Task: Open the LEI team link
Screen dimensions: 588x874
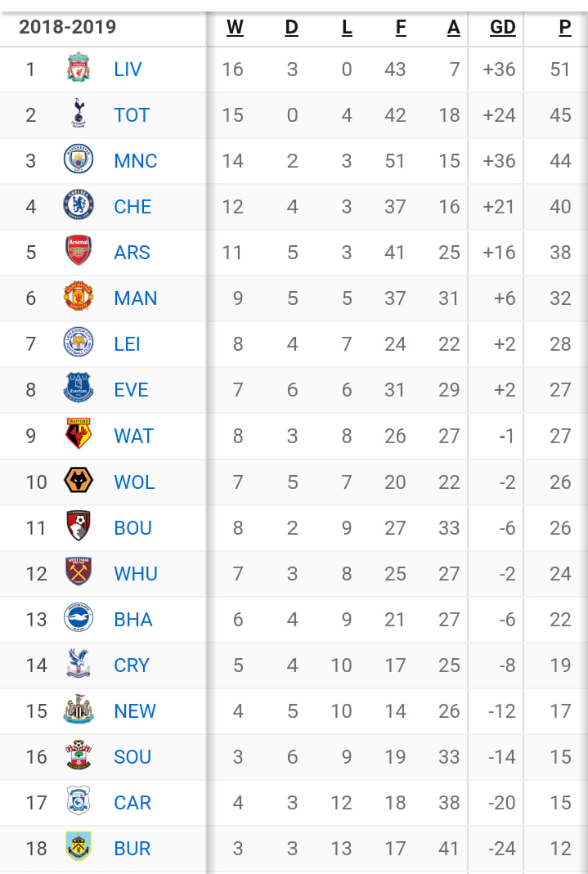Action: click(127, 344)
